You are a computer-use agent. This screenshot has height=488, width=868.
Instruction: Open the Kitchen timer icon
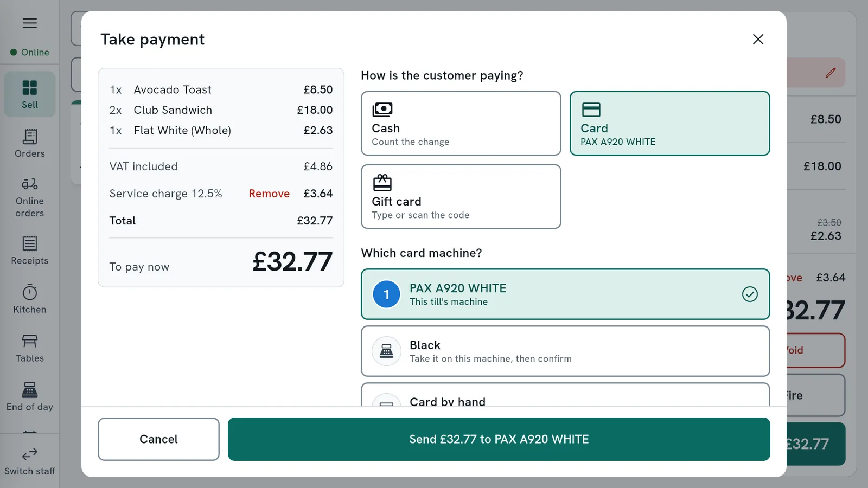30,292
